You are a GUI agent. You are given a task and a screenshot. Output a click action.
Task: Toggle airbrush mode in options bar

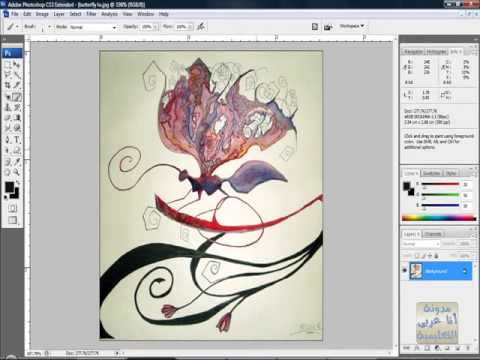[201, 26]
